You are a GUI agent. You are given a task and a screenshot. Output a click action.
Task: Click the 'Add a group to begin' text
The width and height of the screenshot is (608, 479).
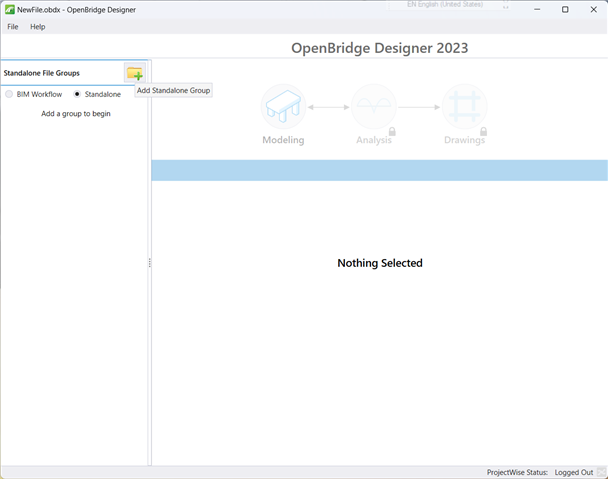[76, 114]
